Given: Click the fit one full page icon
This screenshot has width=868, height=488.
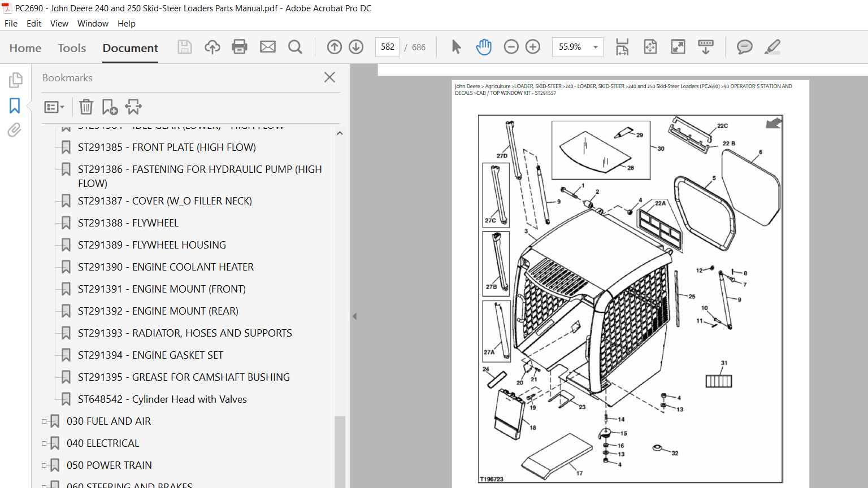Looking at the screenshot, I should tap(650, 47).
